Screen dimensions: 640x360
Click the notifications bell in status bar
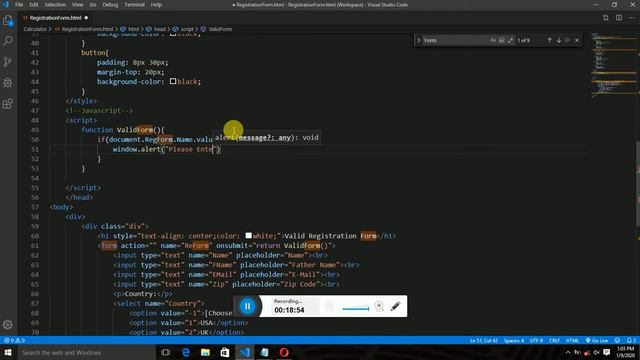631,340
